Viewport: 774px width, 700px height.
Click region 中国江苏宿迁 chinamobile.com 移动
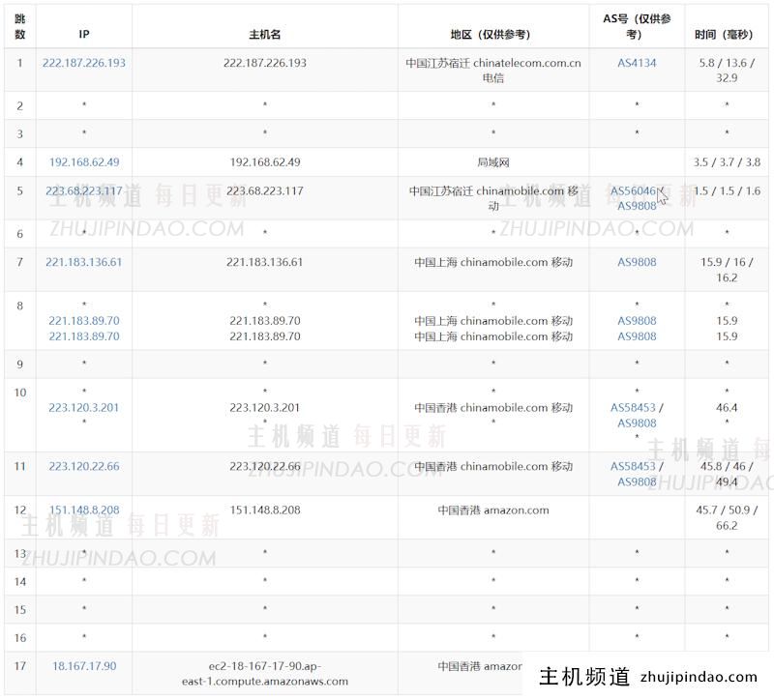pos(493,198)
